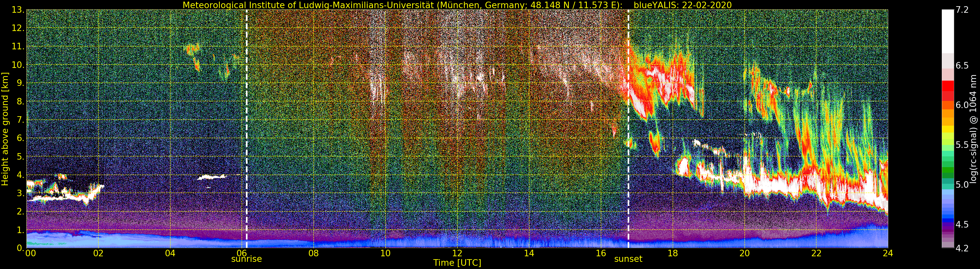
Task: Click the 'sunset' label below the axis
Action: (628, 259)
